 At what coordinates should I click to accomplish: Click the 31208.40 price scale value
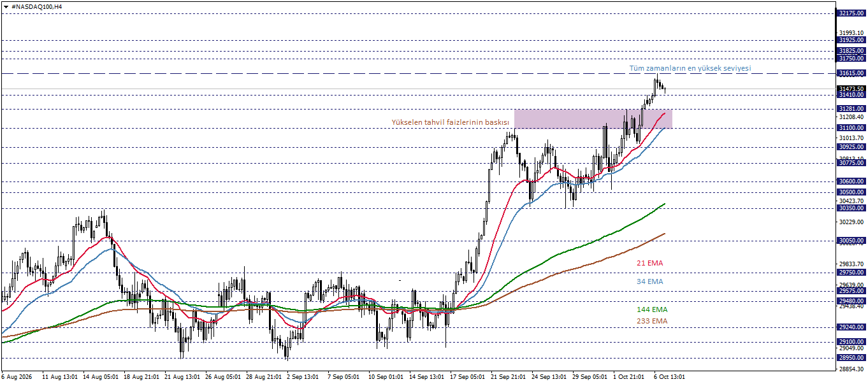tap(851, 117)
